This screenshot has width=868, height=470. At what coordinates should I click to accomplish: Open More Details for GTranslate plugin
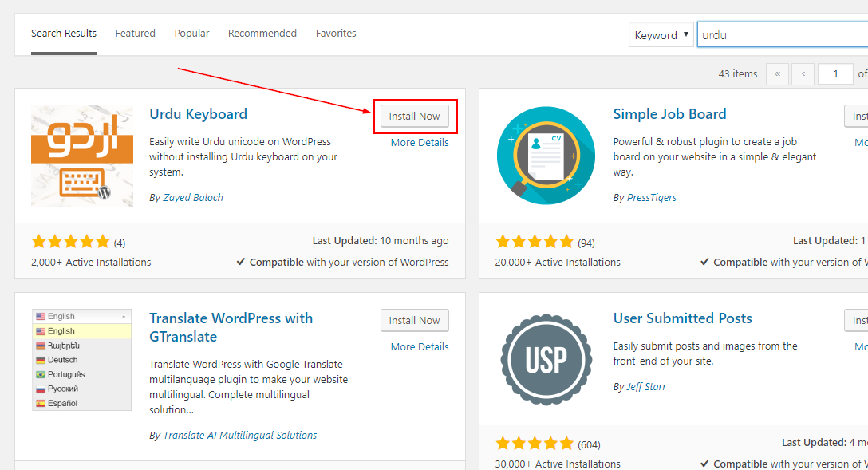tap(420, 346)
